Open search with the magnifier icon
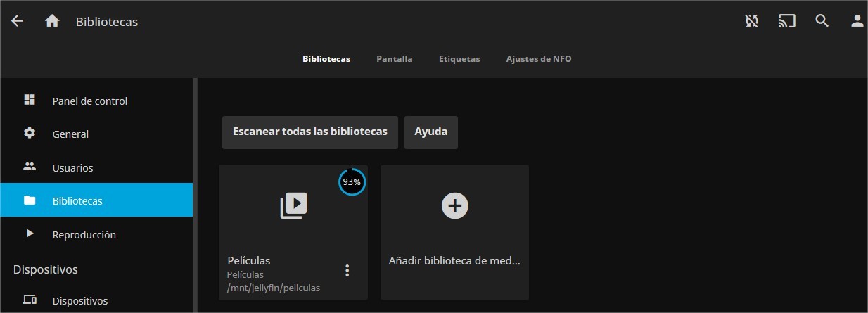868x313 pixels. (x=822, y=21)
